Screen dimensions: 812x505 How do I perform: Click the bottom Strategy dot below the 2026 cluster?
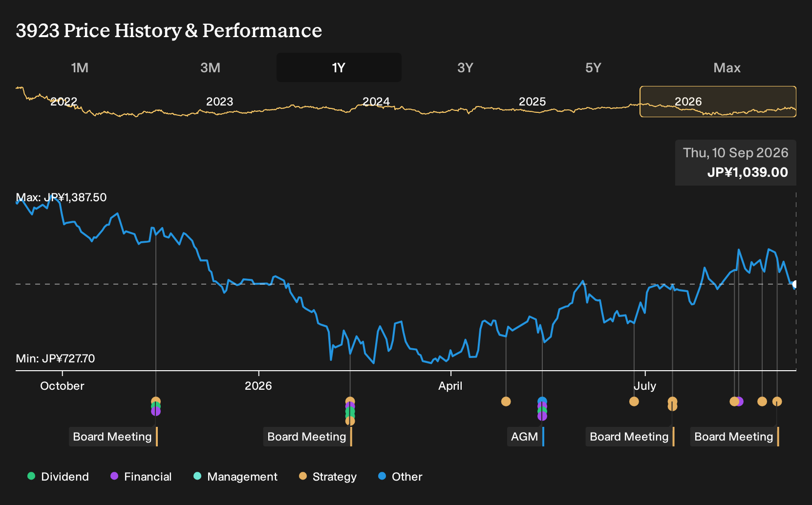(350, 421)
